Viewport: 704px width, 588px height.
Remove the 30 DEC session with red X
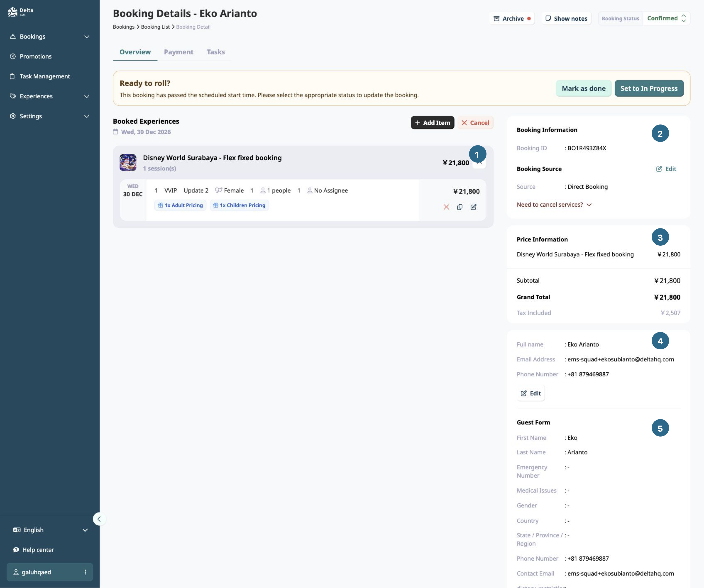(x=446, y=207)
